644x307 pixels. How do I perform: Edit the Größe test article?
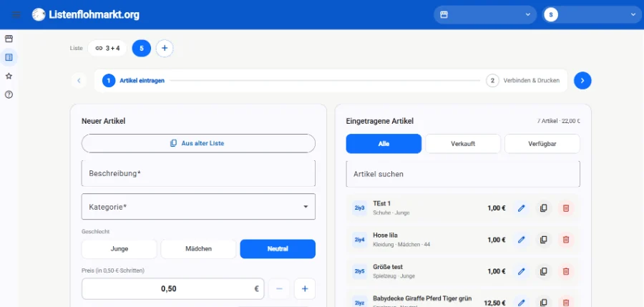[x=521, y=271]
